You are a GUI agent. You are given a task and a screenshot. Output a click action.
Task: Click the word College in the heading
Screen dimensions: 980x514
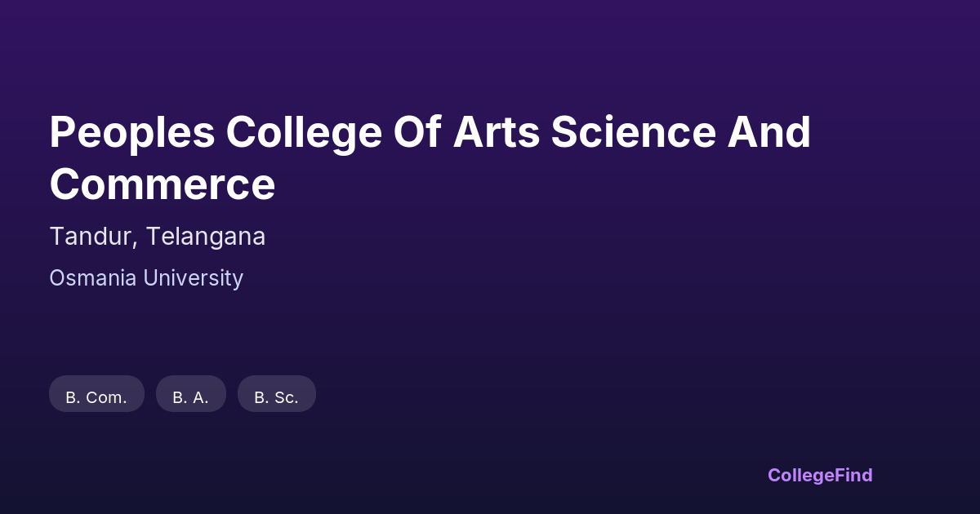[x=304, y=132]
